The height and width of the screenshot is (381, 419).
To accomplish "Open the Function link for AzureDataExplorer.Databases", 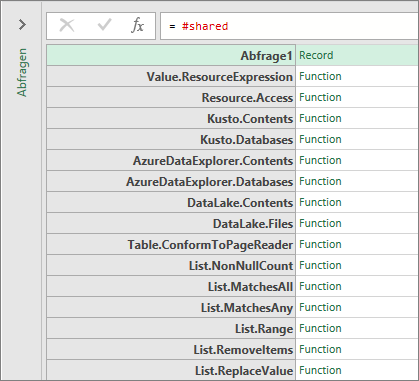I will tap(320, 181).
